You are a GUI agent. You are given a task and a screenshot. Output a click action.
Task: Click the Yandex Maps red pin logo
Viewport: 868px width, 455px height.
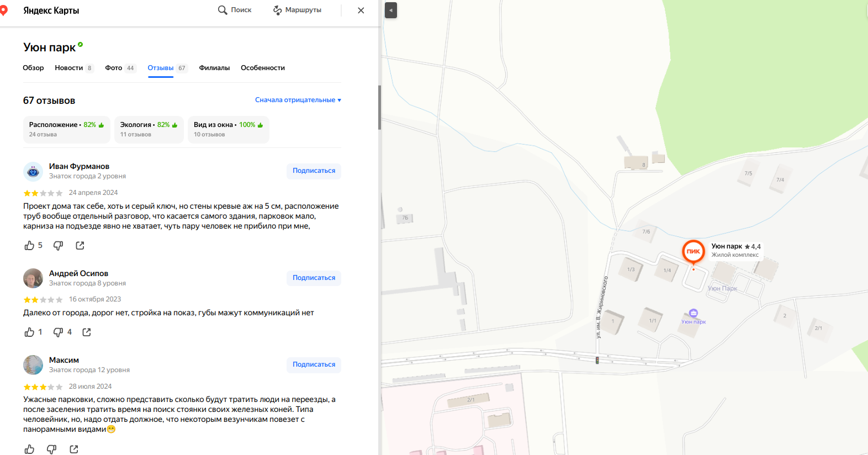coord(4,10)
